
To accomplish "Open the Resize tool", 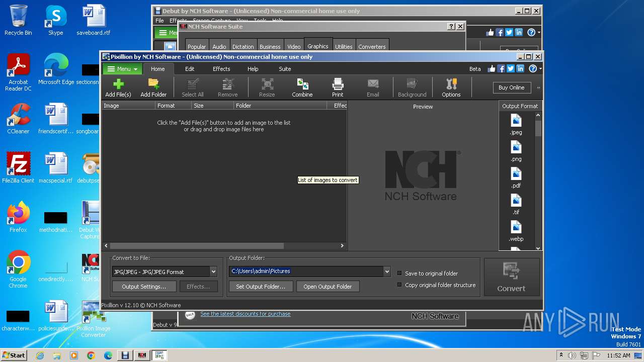I will (x=267, y=88).
